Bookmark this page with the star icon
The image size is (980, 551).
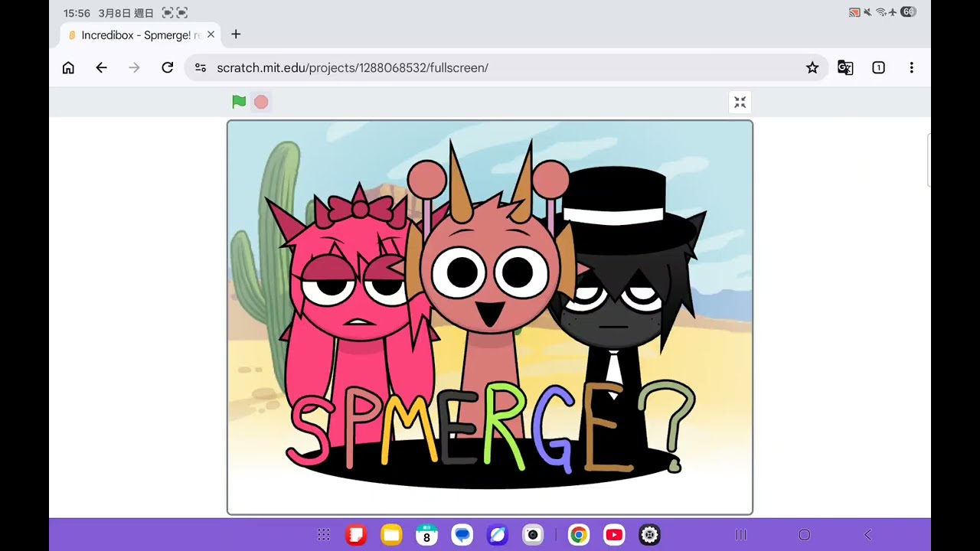coord(812,67)
